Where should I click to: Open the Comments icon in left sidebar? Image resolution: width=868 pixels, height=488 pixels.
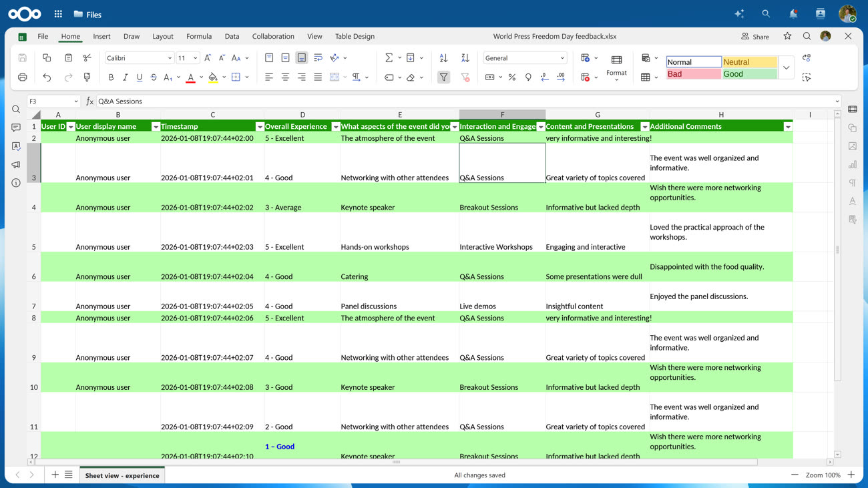tap(16, 128)
